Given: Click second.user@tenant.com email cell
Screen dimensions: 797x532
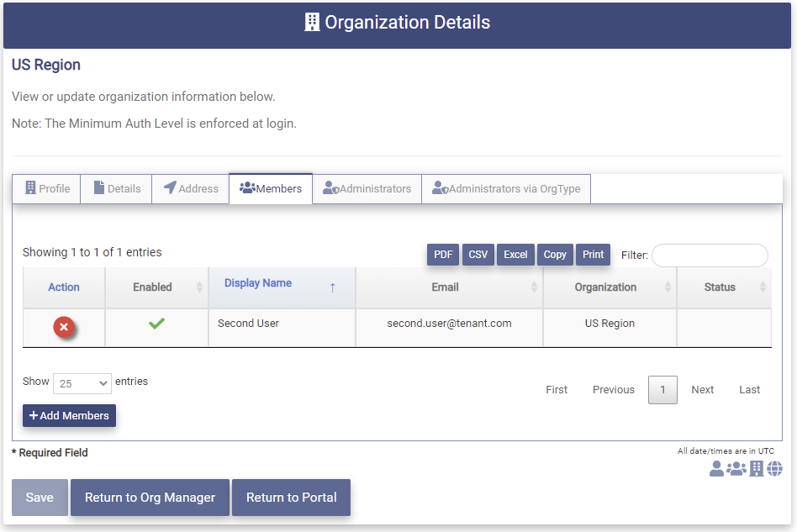Looking at the screenshot, I should click(x=449, y=327).
